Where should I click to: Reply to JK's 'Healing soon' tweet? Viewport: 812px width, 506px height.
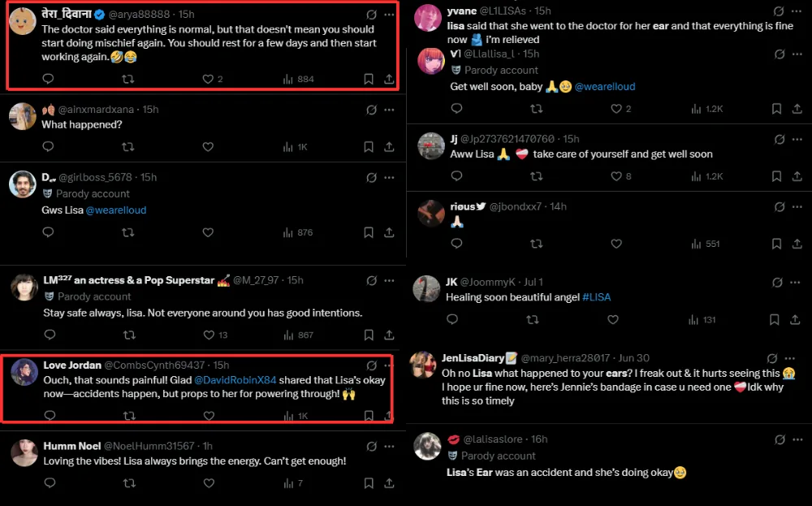456,320
